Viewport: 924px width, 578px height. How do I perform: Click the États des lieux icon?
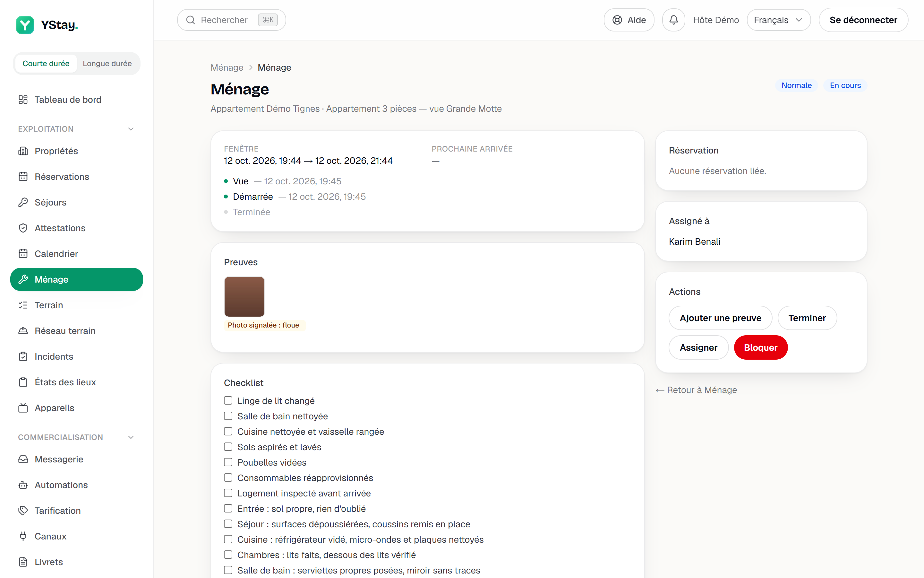(23, 382)
